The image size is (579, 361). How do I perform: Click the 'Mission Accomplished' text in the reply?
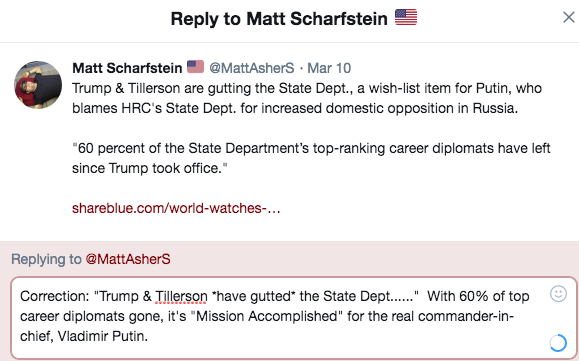point(266,316)
